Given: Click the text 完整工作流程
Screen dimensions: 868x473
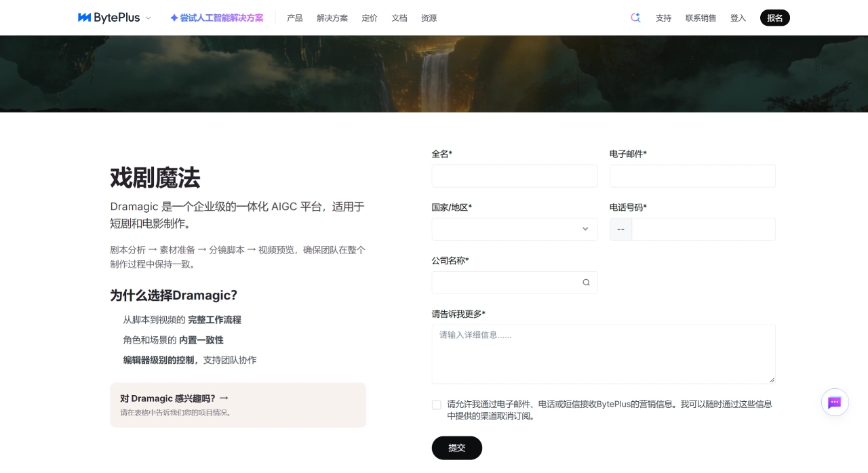Looking at the screenshot, I should [x=214, y=320].
